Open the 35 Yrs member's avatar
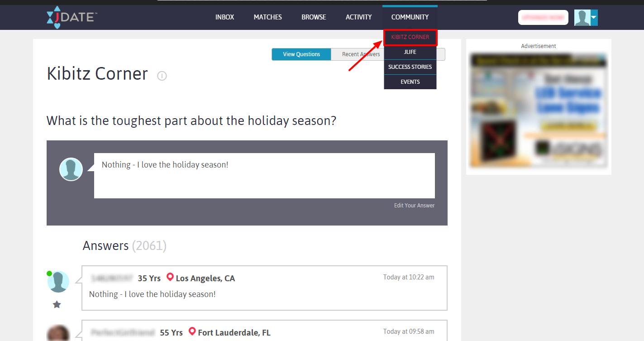This screenshot has width=644, height=341. pos(58,282)
